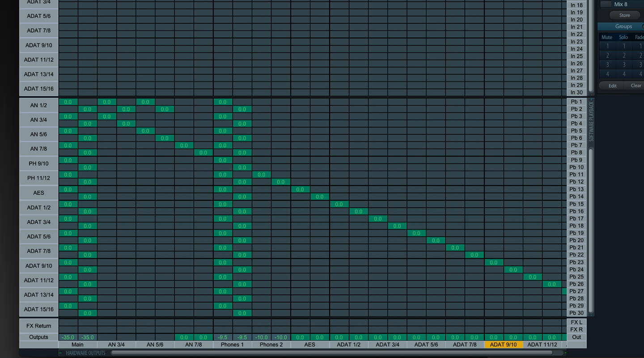Enable Fade group 3

640,64
